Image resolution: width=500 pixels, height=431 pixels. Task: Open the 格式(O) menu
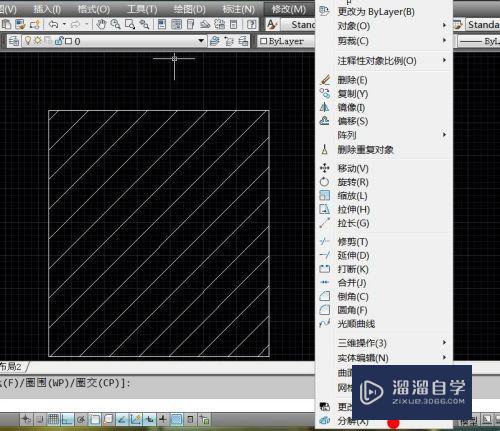click(x=93, y=9)
